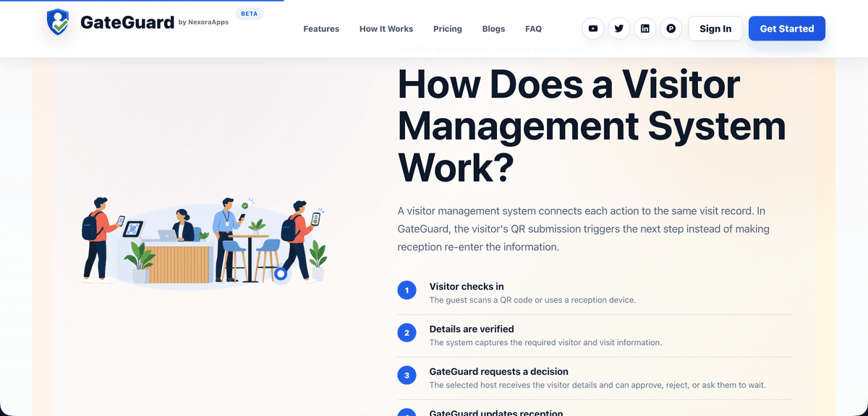Click step 1 numbered circle
This screenshot has width=868, height=416.
pos(407,291)
